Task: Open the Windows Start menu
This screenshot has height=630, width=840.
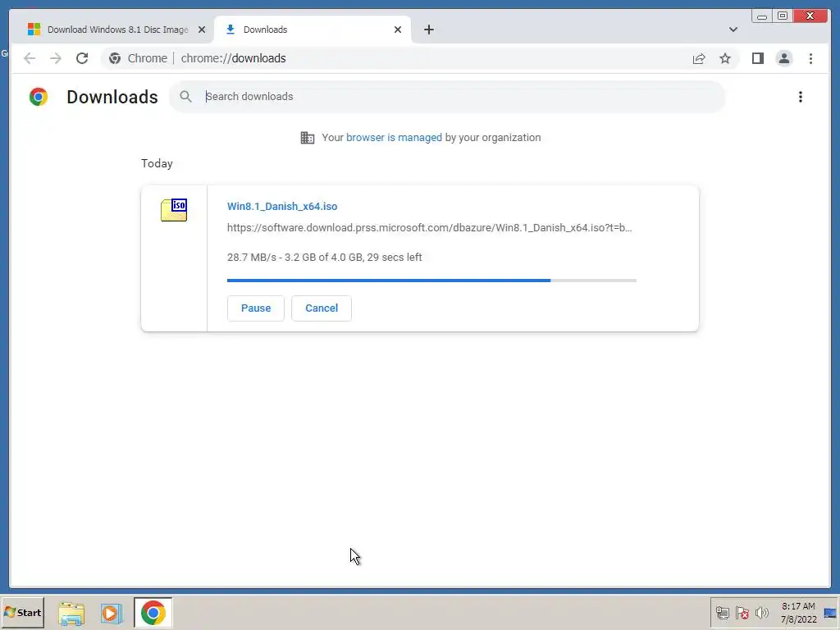Action: pyautogui.click(x=22, y=612)
